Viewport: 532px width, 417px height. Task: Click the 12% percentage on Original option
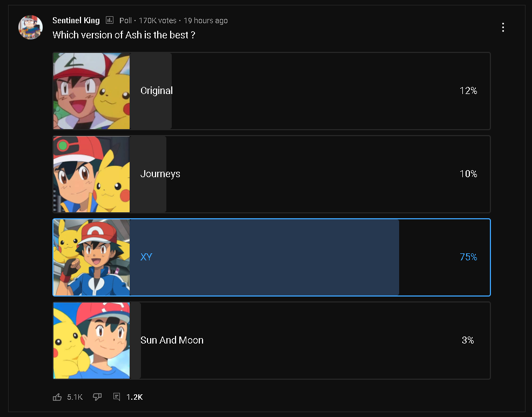point(468,91)
